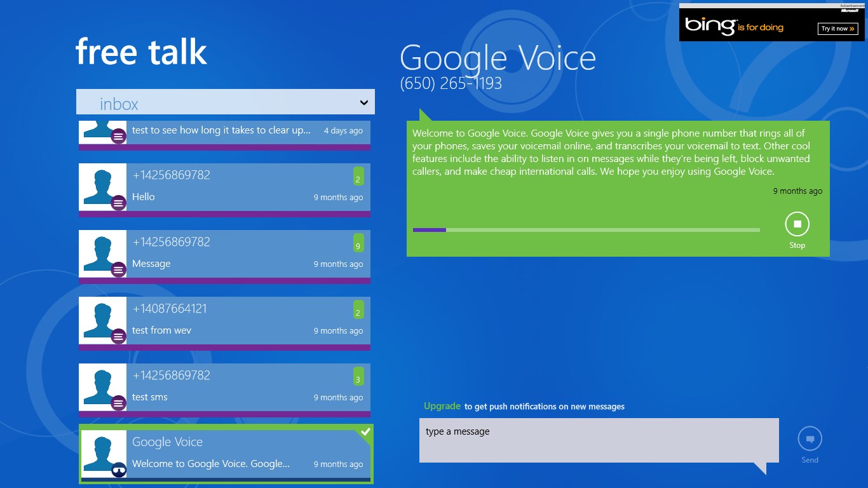Click avatar of 'test sms' conversation
This screenshot has height=488, width=868.
pos(102,387)
